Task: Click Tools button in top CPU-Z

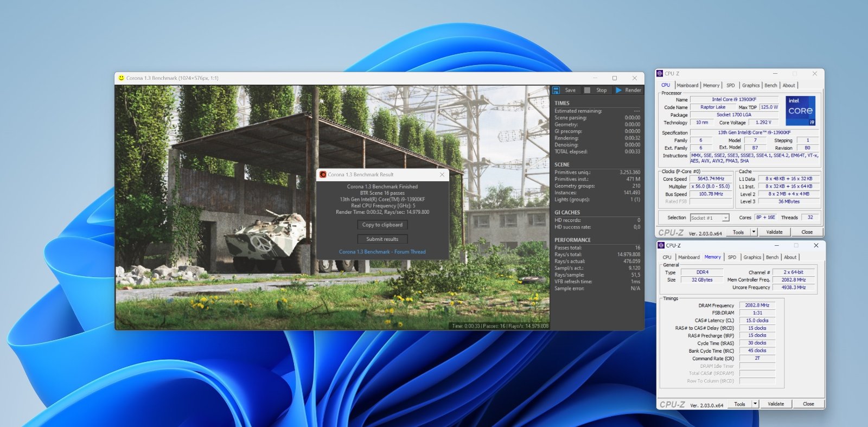Action: tap(738, 232)
